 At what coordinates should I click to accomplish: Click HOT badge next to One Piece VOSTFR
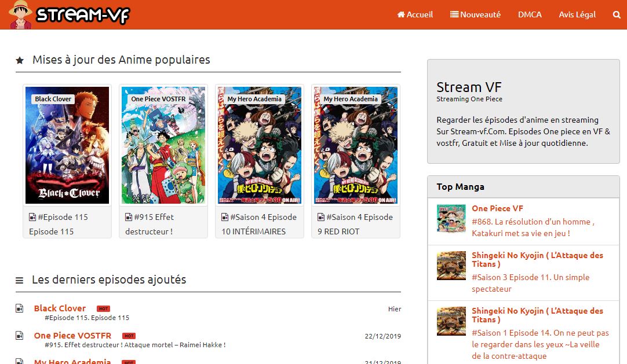coord(129,336)
